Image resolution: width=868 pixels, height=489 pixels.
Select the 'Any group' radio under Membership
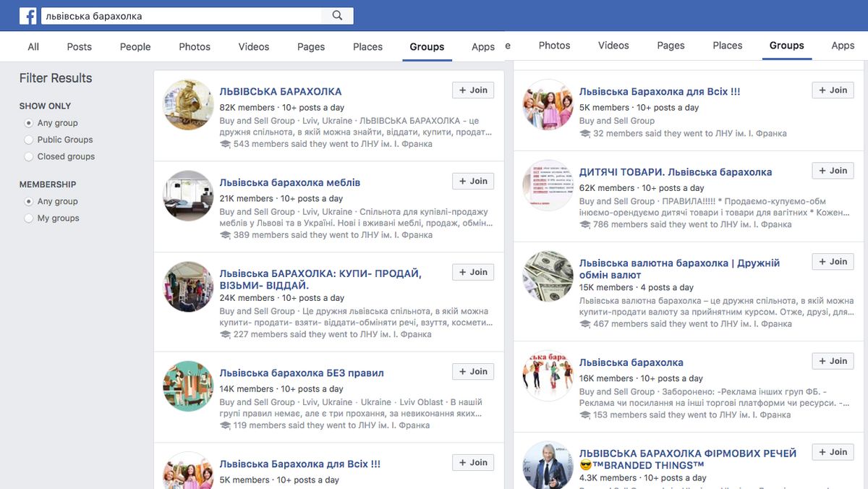coord(29,201)
